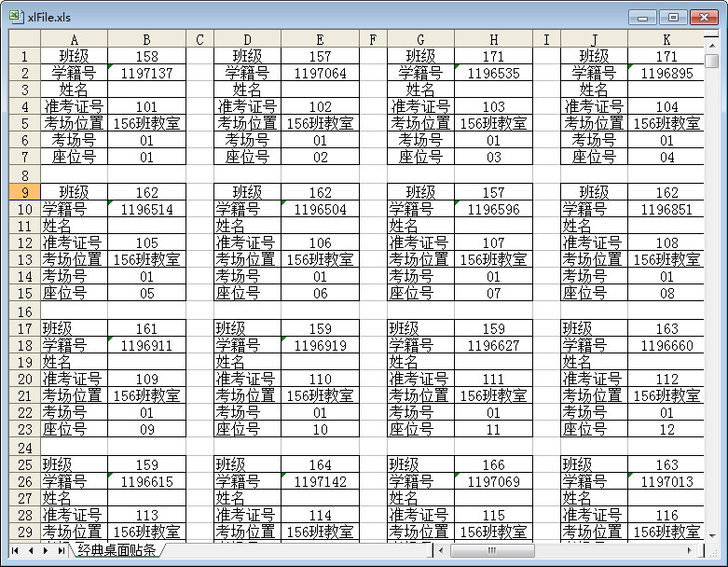This screenshot has height=567, width=728.
Task: Click 准考证号 value 115
Action: click(493, 515)
